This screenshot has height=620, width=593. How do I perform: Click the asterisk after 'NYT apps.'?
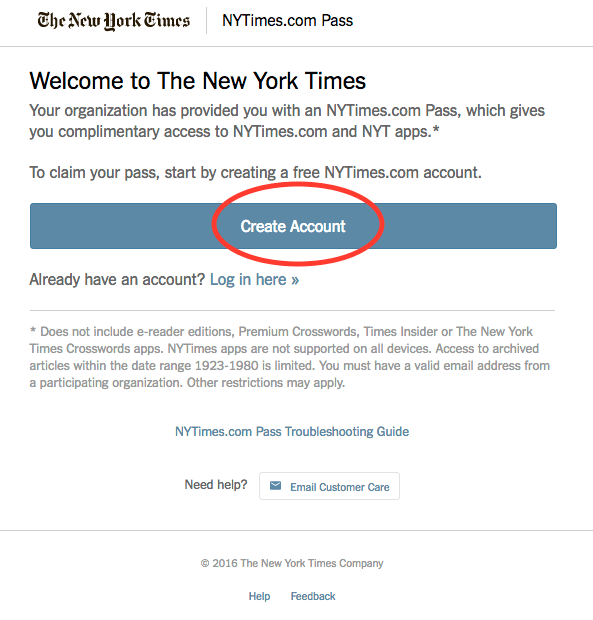(x=436, y=129)
